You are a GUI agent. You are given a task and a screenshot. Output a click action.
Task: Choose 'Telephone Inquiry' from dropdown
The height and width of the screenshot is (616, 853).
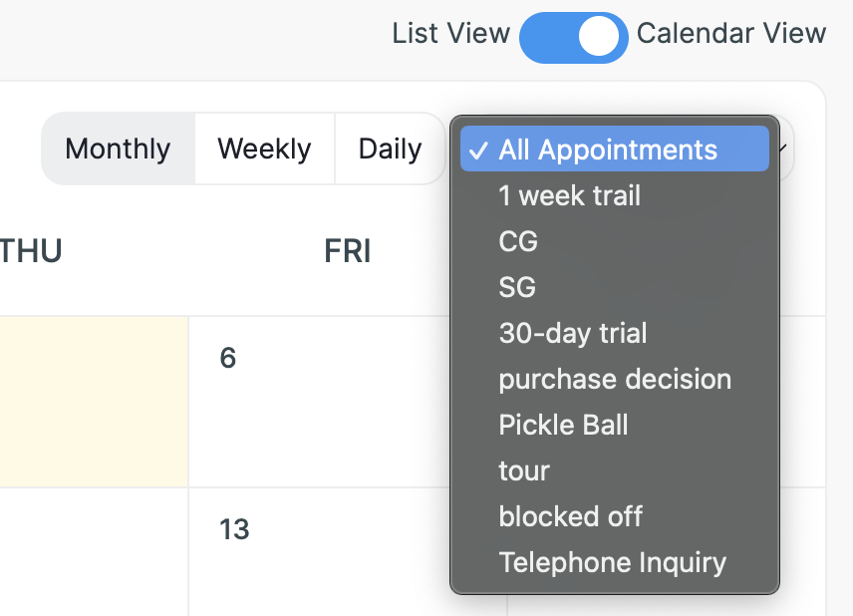point(612,562)
